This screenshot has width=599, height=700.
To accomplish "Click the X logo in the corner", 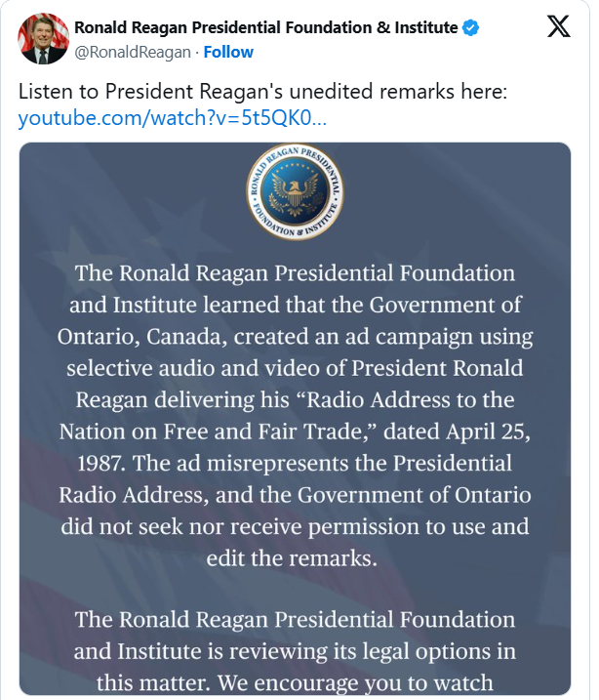I will click(x=558, y=27).
